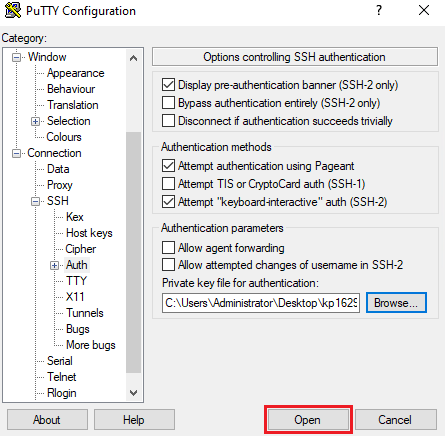Click the category list scrollbar up arrow
445x436 pixels.
coord(133,58)
